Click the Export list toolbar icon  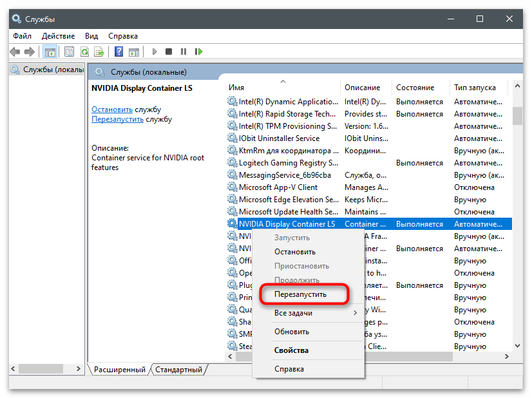pos(99,52)
